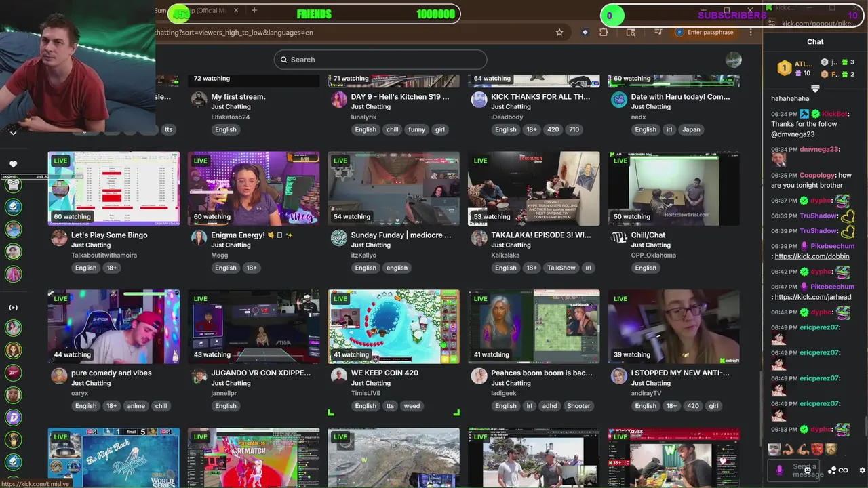Click the user avatar beside the search bar
The width and height of the screenshot is (868, 488).
733,60
